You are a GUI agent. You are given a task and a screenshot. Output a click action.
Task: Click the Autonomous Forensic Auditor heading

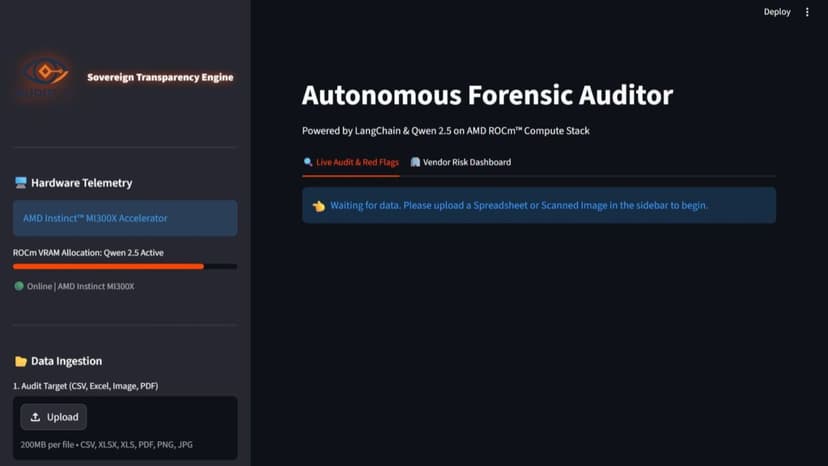click(487, 95)
